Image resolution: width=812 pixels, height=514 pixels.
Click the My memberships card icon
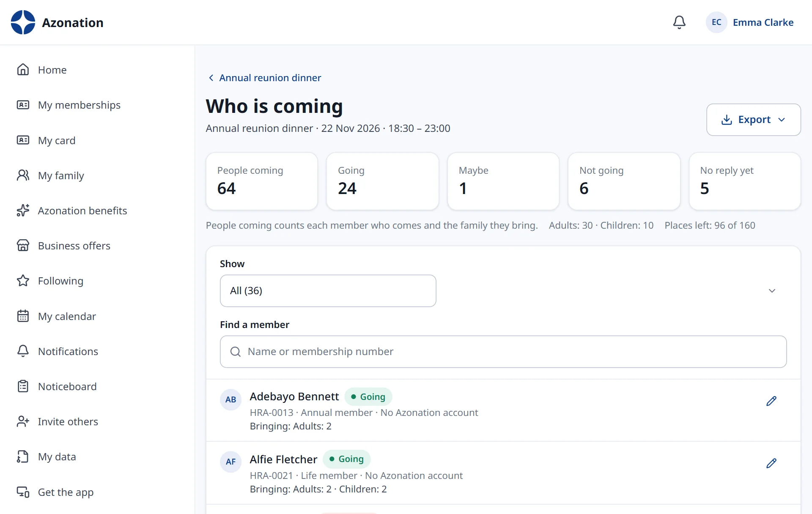23,105
